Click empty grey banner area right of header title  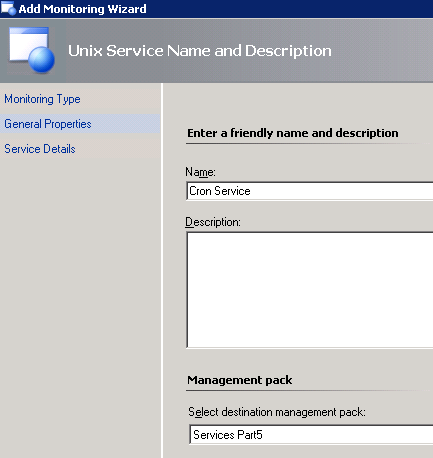(383, 51)
